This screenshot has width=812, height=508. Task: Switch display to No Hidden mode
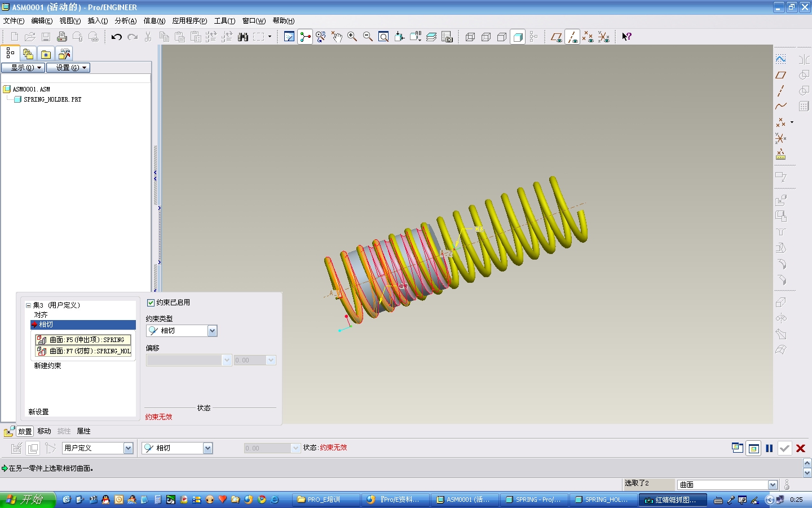(502, 37)
